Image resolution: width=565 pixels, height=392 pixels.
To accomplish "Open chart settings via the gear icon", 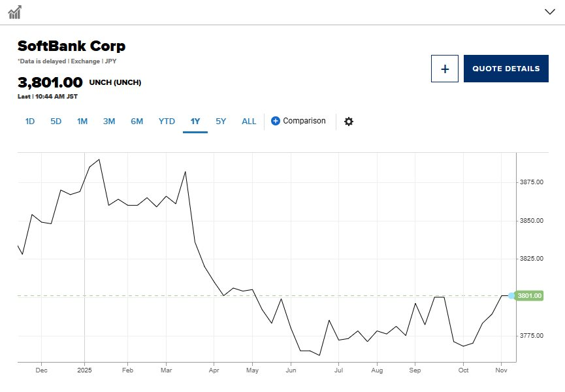I will [349, 122].
